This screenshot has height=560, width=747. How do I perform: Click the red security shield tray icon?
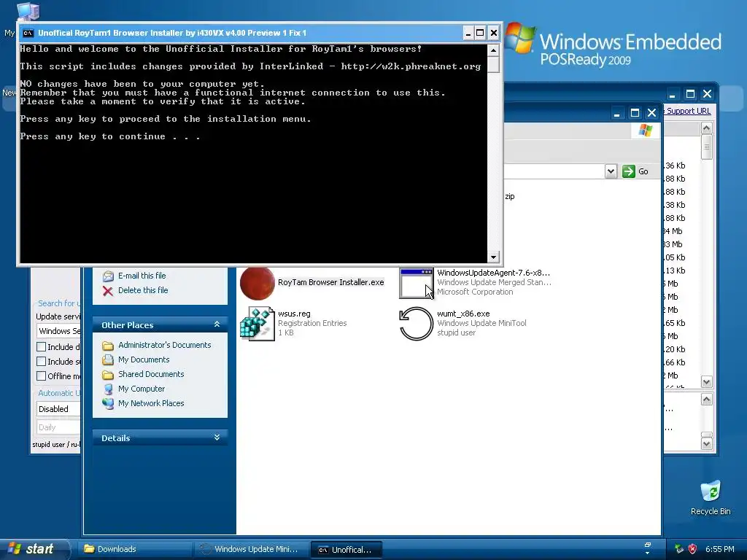point(692,549)
